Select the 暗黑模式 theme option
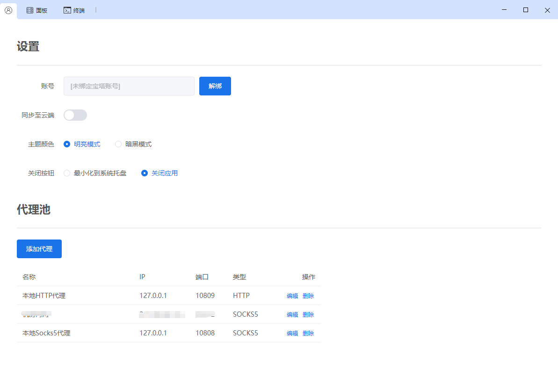Viewport: 558px width, 392px height. click(118, 144)
